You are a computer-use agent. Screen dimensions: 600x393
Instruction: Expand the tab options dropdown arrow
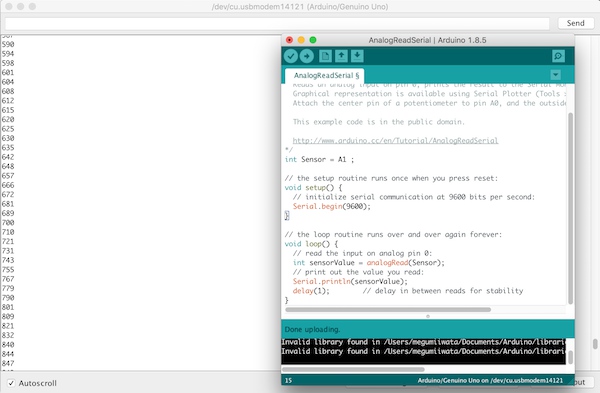(x=556, y=75)
